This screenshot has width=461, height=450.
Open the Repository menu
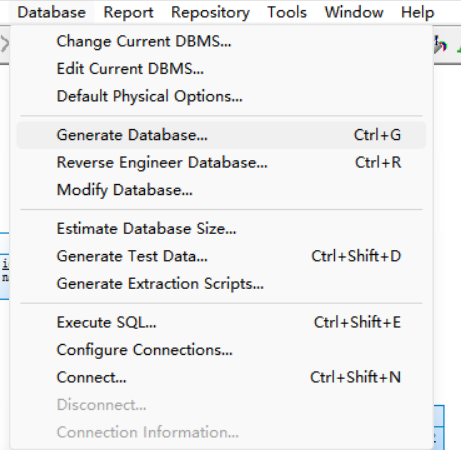pyautogui.click(x=210, y=13)
